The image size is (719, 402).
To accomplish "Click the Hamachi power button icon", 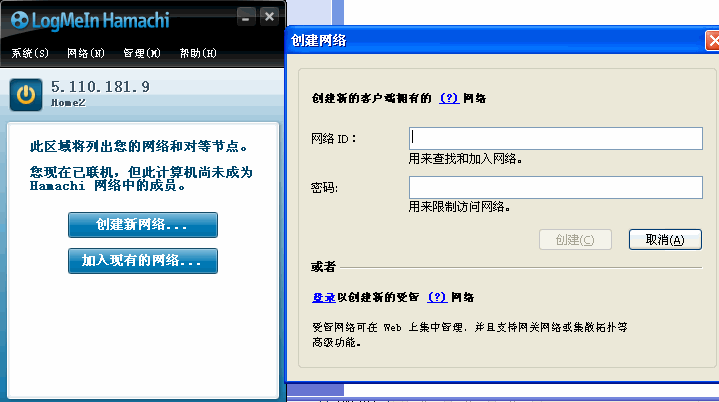I will tap(26, 95).
